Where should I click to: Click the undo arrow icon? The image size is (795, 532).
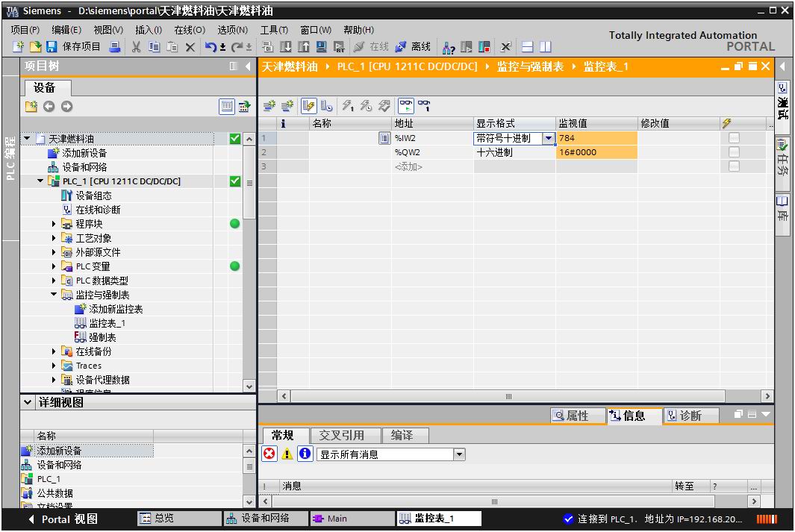point(211,47)
